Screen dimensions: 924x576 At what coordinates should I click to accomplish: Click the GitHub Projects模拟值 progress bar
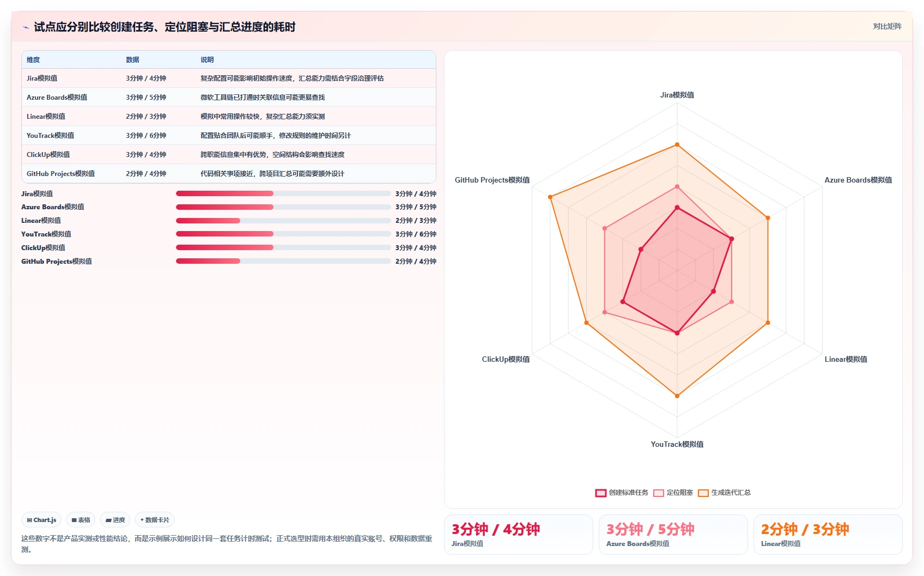pos(283,261)
